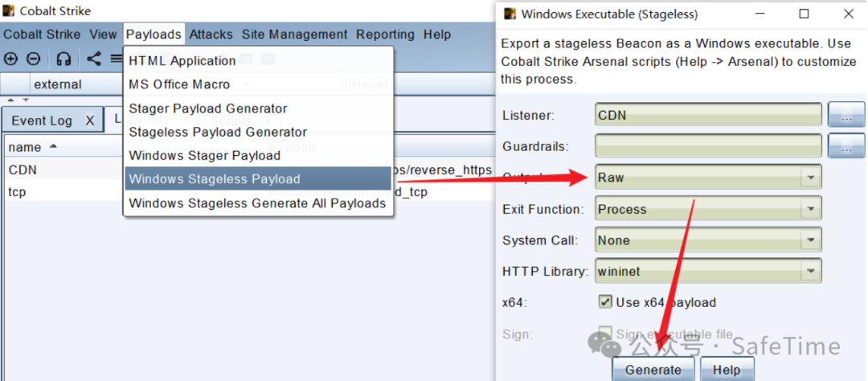Click the Generate button
Screen dimensions: 868x381
point(653,370)
